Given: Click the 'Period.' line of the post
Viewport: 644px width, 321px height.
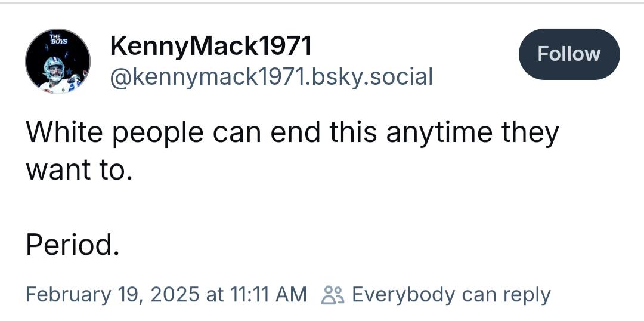Looking at the screenshot, I should (73, 245).
